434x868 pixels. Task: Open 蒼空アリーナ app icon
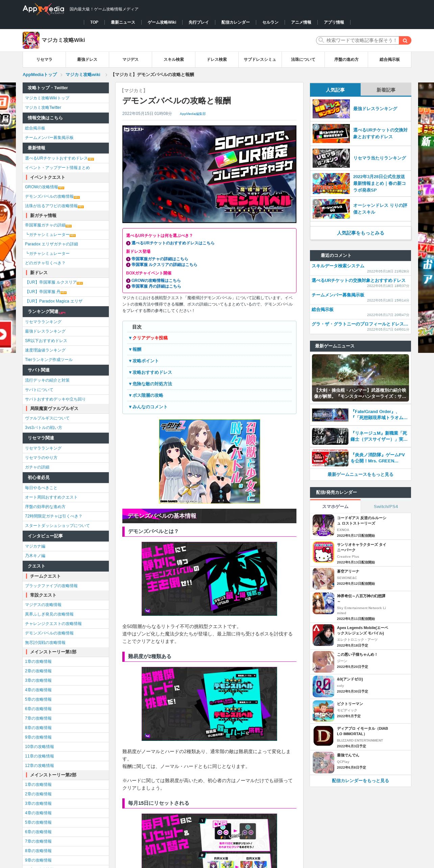tap(323, 579)
